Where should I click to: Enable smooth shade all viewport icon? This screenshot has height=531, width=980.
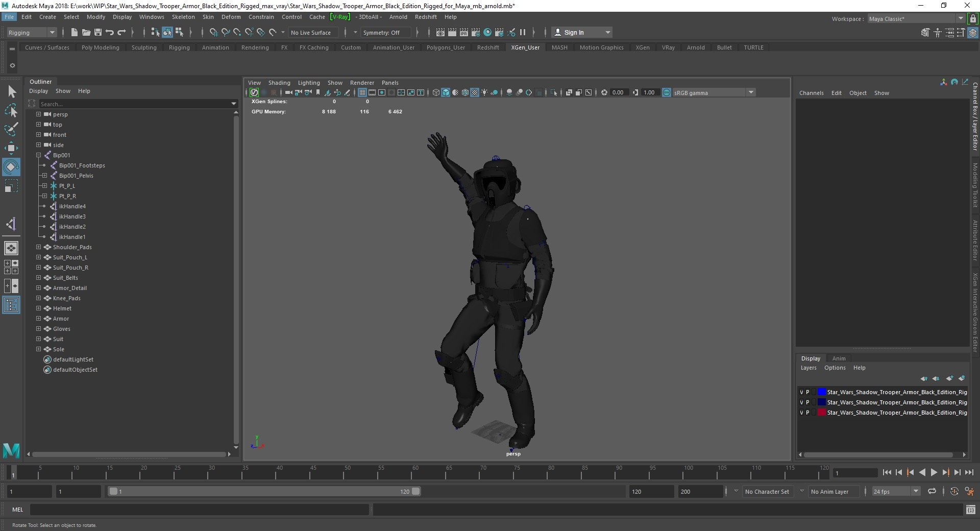tap(446, 92)
